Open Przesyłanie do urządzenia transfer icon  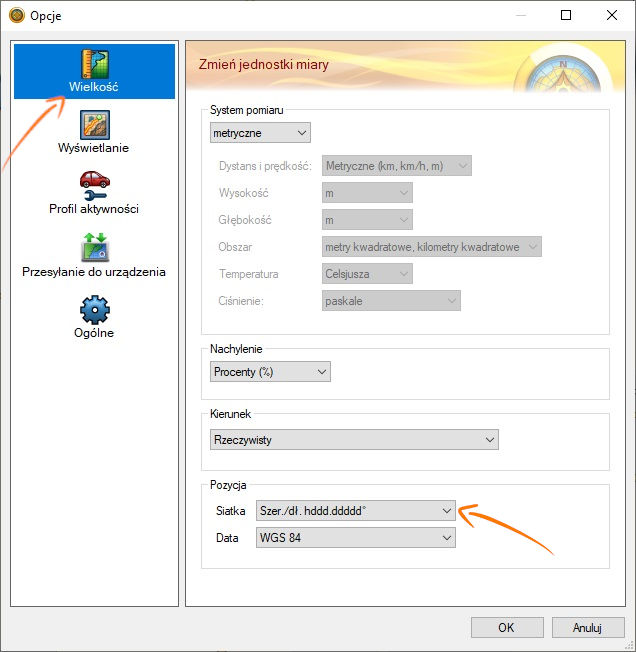tap(94, 245)
